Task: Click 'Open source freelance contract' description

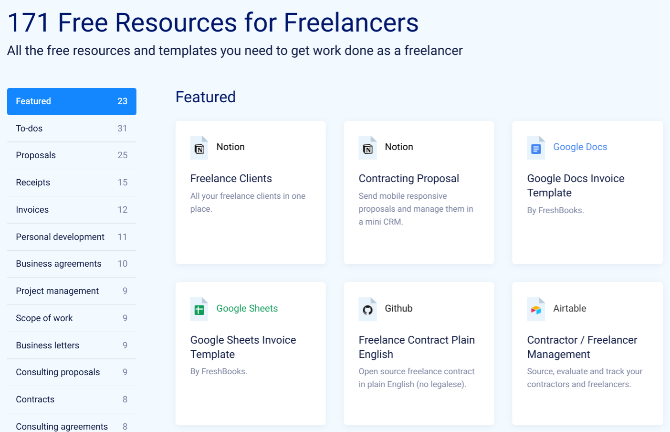Action: [x=417, y=378]
